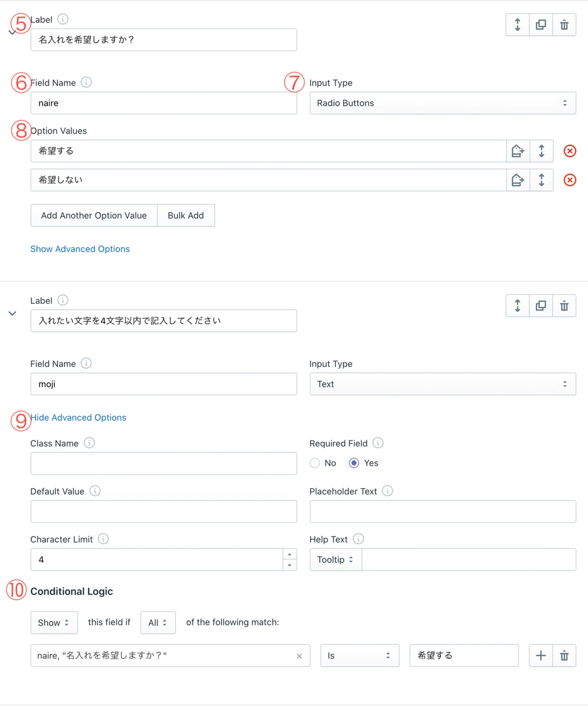Click info icon next to Placeholder Text

pyautogui.click(x=387, y=491)
